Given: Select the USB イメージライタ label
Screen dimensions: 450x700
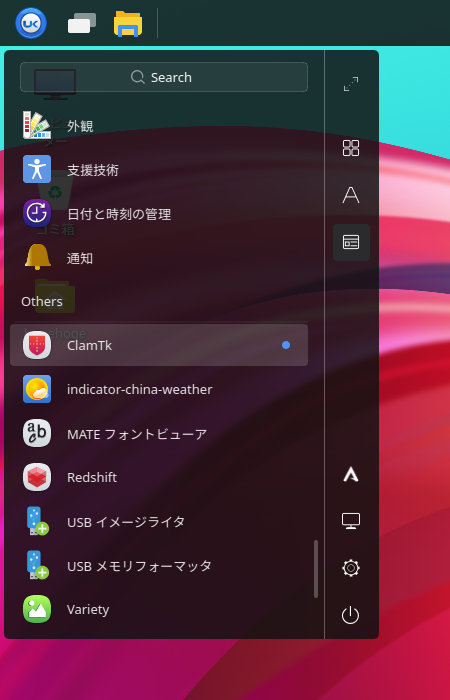Looking at the screenshot, I should coord(126,522).
